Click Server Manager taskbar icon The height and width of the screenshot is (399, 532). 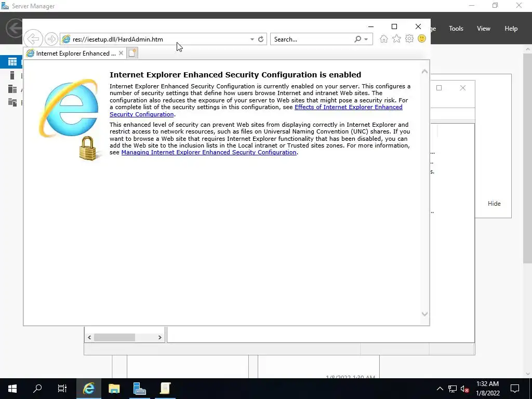[x=139, y=389]
